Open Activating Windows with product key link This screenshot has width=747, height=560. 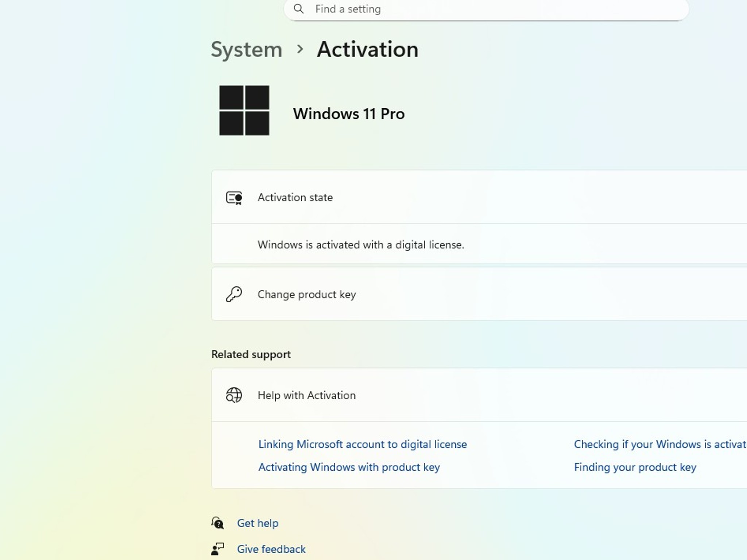[349, 467]
